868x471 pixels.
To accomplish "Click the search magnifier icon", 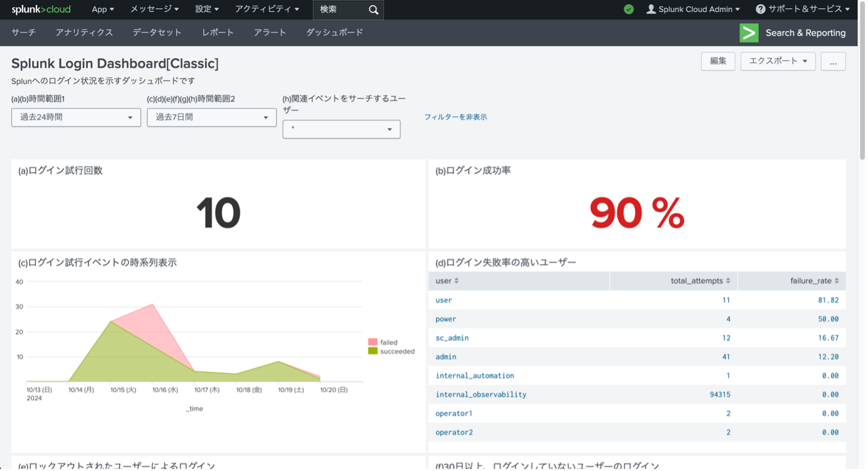I will click(374, 9).
